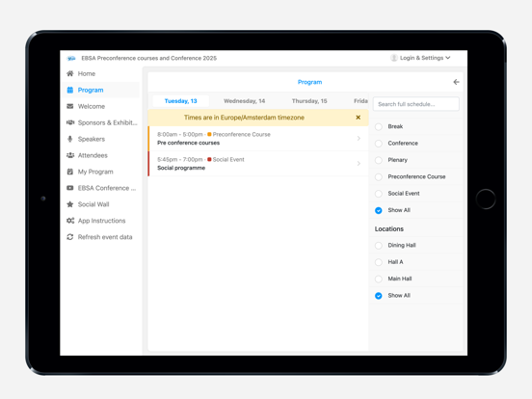Viewport: 532px width, 399px height.
Task: Click the Program calendar icon in sidebar
Action: coord(70,90)
